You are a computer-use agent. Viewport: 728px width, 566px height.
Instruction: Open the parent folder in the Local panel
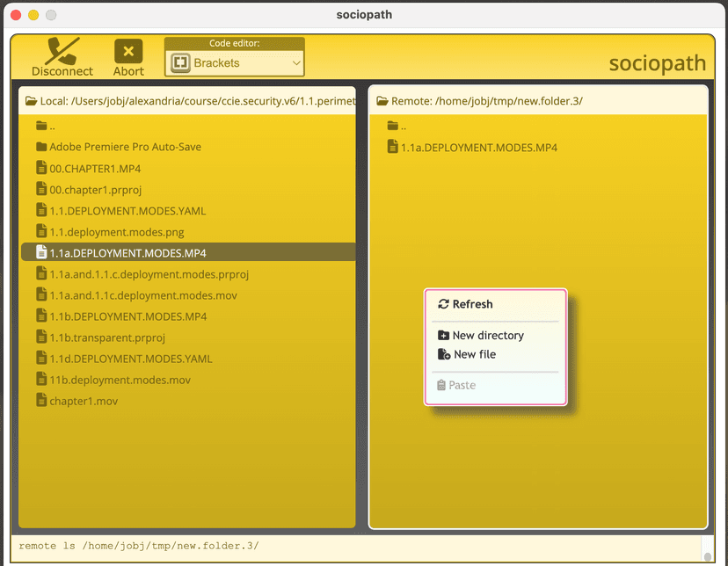coord(46,126)
